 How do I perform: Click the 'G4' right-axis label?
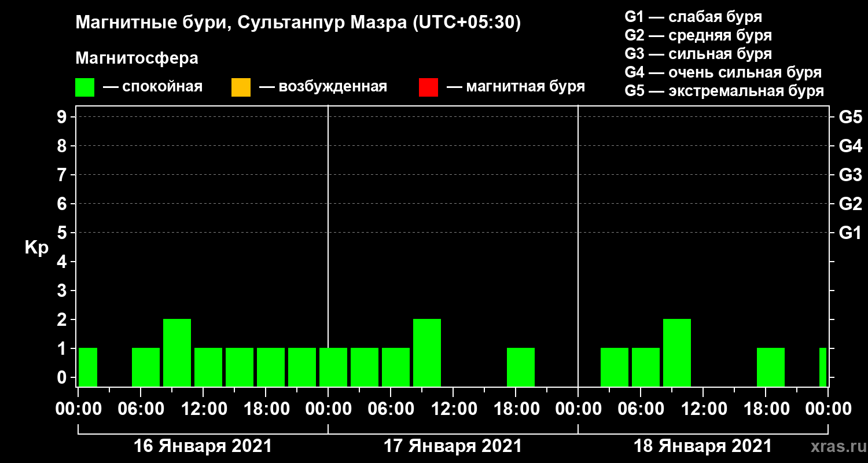[850, 146]
